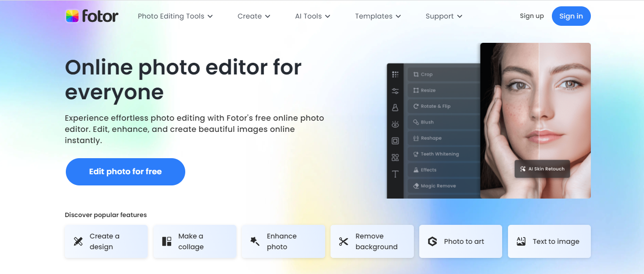Click the Text to image AI icon

(521, 241)
